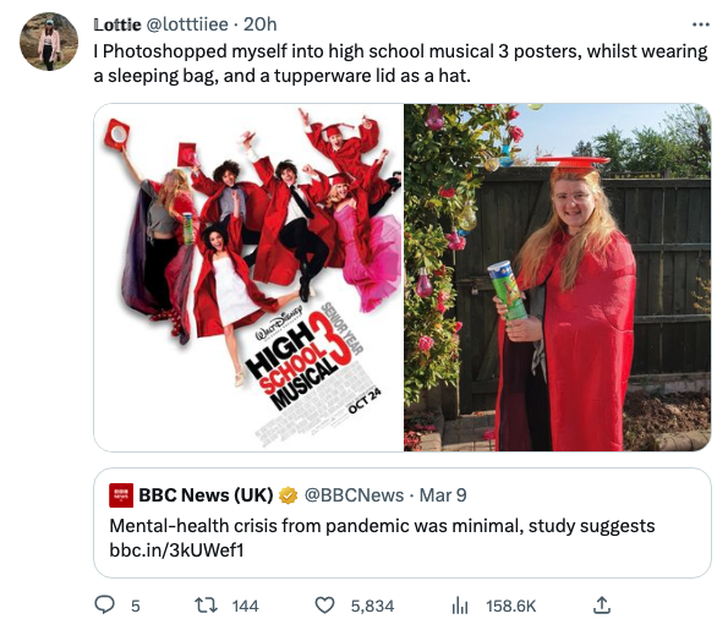Open the bbc.in/3kUWef1 link

(x=177, y=550)
